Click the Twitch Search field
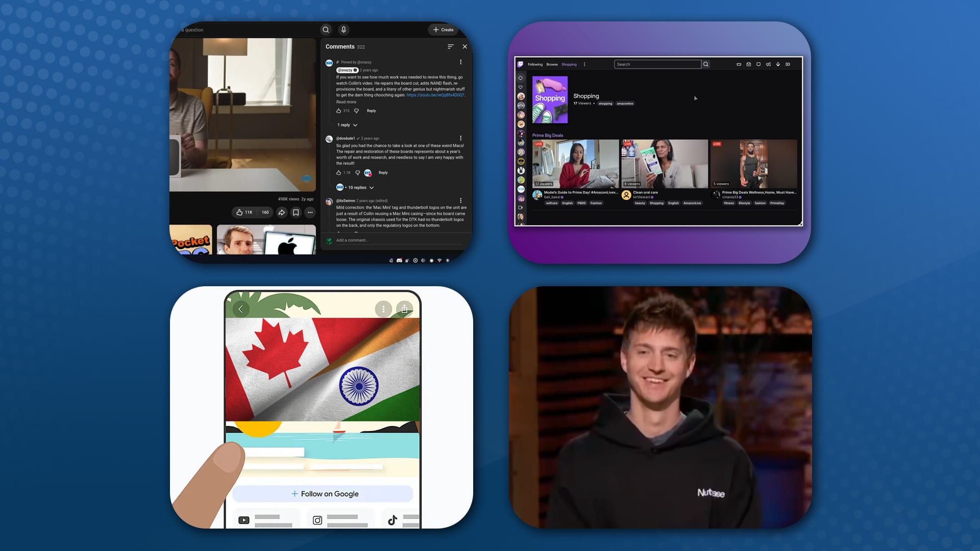Viewport: 980px width, 551px height. click(657, 64)
